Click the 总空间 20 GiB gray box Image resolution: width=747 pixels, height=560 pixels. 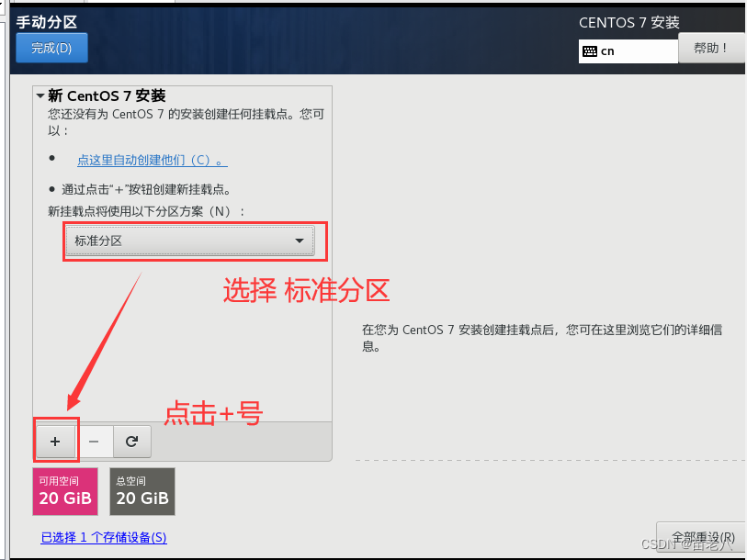tap(142, 491)
